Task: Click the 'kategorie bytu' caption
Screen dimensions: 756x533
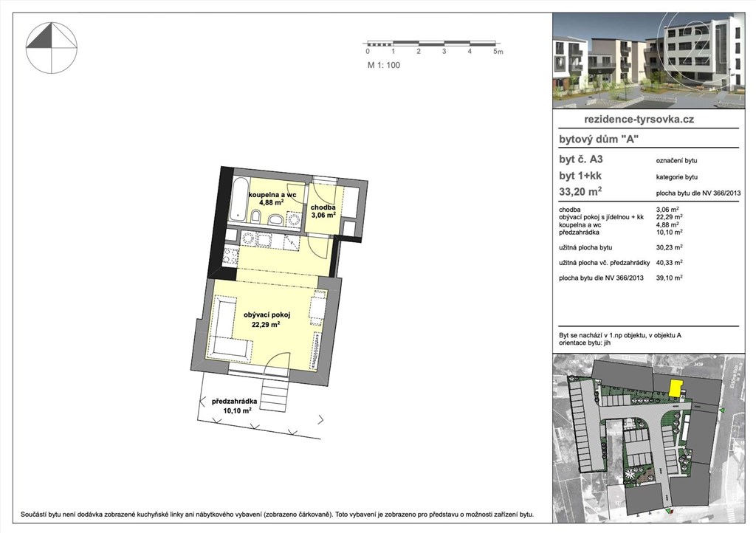Action: tap(676, 177)
